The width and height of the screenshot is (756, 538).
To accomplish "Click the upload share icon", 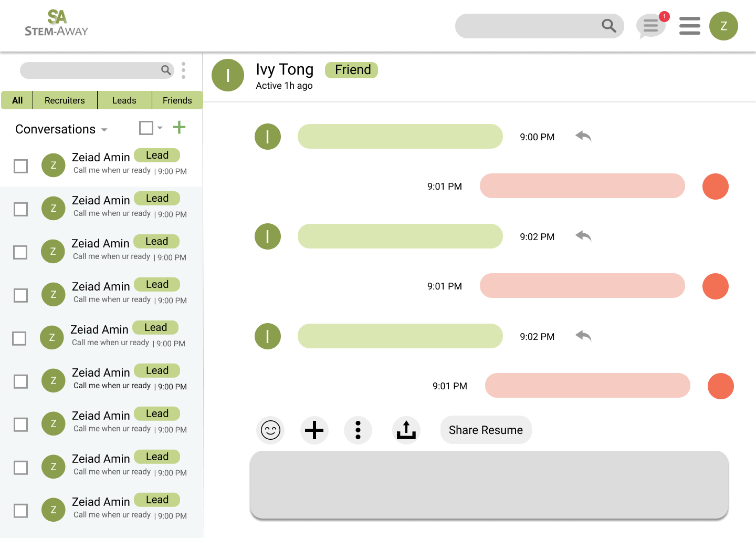I will (406, 430).
